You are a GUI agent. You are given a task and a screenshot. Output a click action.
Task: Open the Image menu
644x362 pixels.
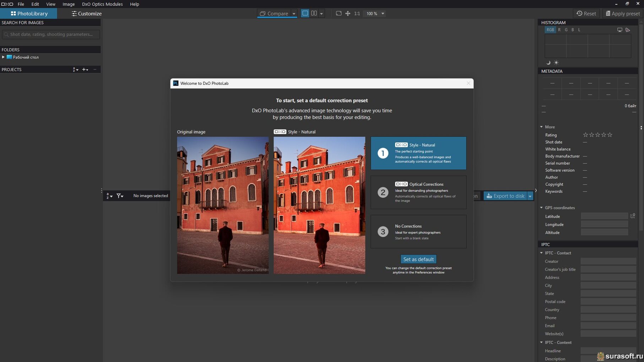pos(69,4)
